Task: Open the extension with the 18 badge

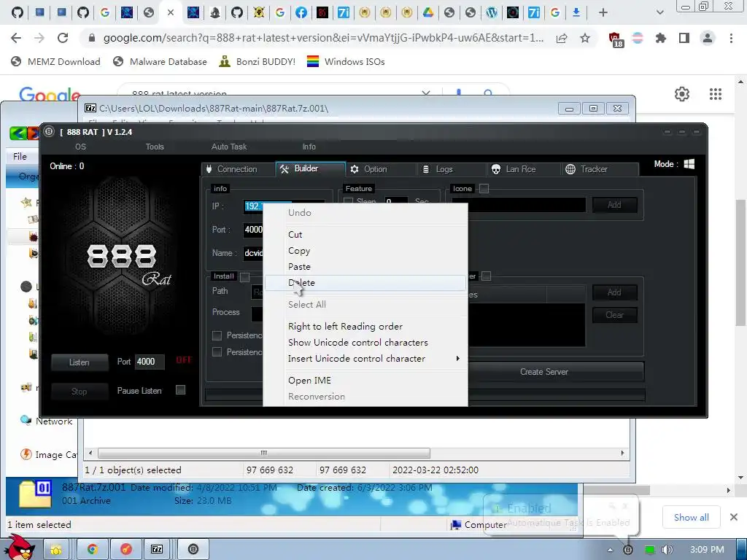Action: (x=615, y=39)
